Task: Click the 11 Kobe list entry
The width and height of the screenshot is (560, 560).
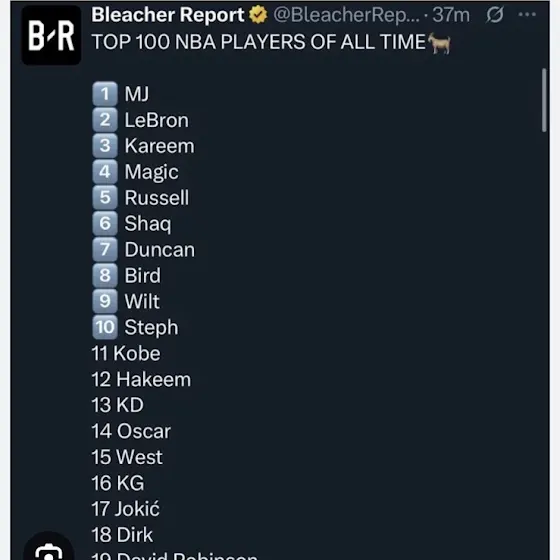Action: [x=126, y=353]
